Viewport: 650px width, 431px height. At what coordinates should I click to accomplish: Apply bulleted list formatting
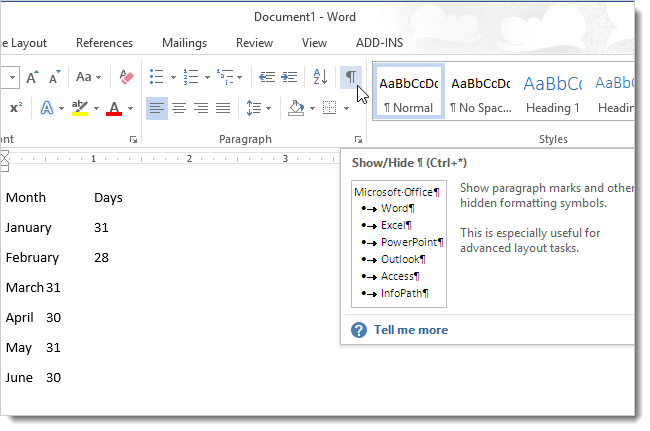click(x=157, y=77)
